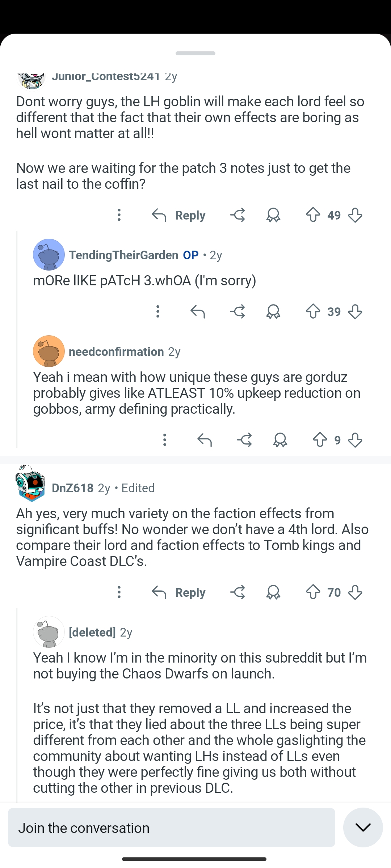This screenshot has width=391, height=868.
Task: Collapse comments with bottom-right chevron button
Action: pyautogui.click(x=363, y=827)
